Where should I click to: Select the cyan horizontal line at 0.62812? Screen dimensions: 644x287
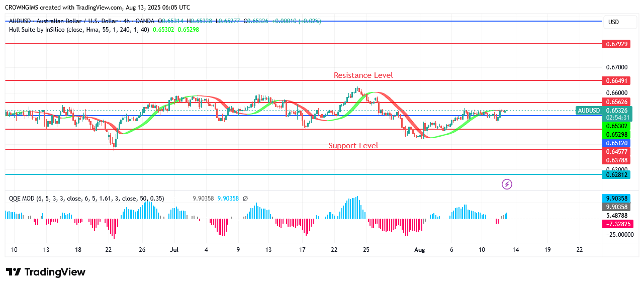pos(304,174)
